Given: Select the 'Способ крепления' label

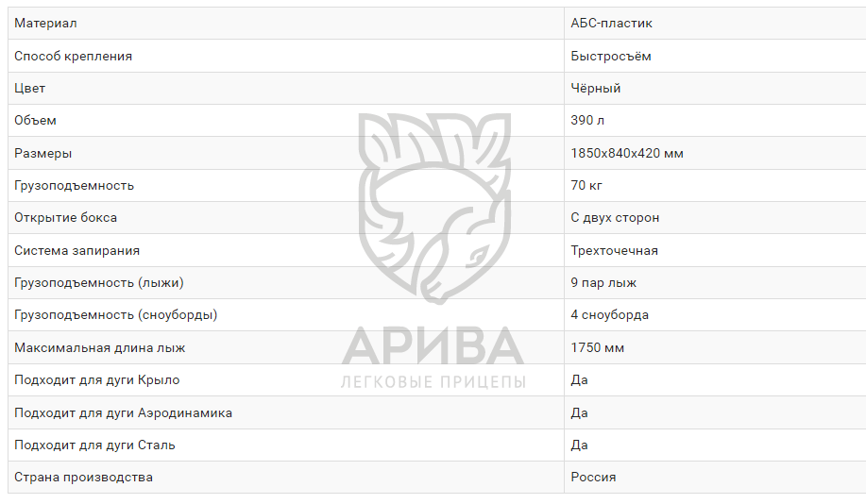Looking at the screenshot, I should (x=73, y=56).
